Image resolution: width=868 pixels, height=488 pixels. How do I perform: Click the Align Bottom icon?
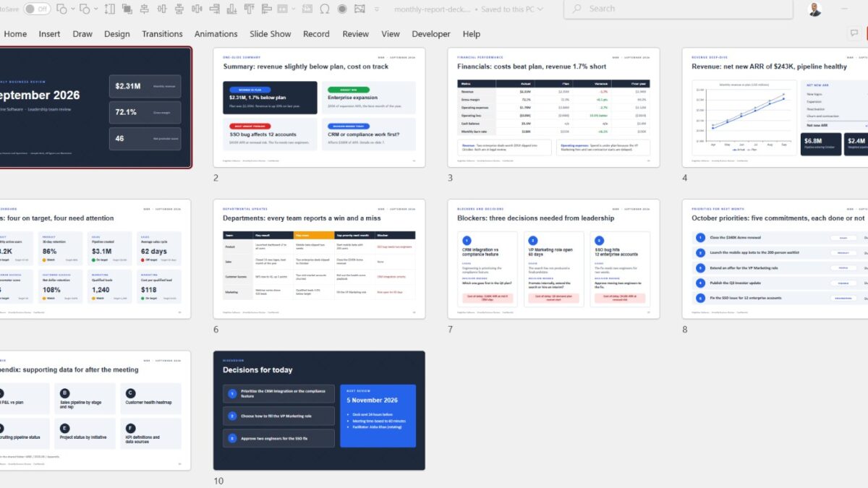click(x=231, y=9)
